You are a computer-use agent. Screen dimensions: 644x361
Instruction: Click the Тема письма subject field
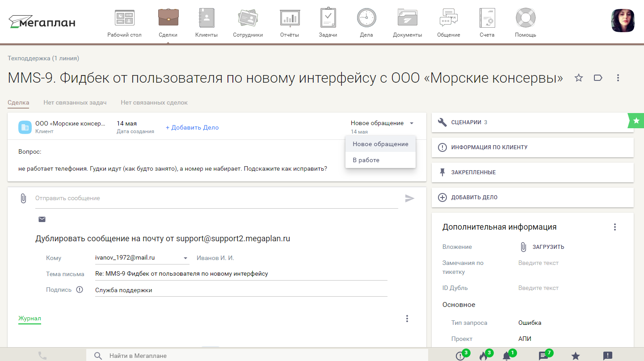(x=241, y=273)
